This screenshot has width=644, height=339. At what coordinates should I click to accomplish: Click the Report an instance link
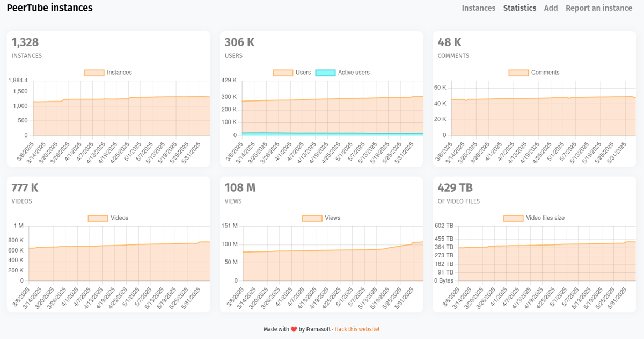(x=599, y=8)
